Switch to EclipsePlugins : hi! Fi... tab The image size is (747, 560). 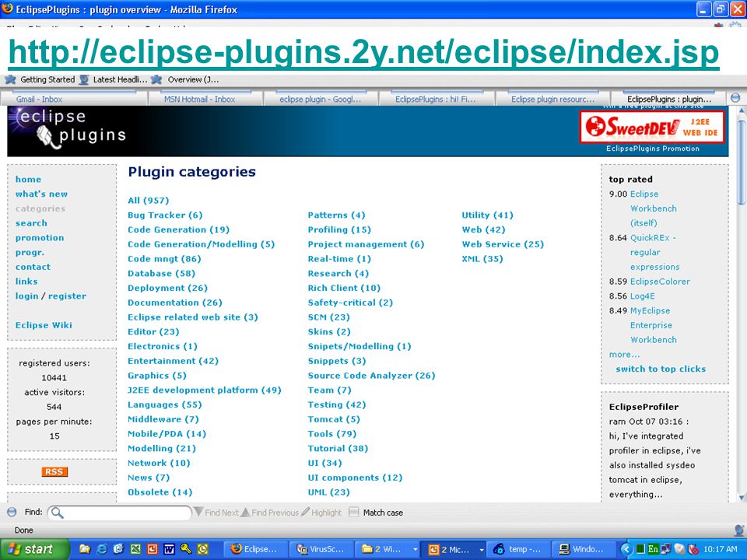pos(437,99)
